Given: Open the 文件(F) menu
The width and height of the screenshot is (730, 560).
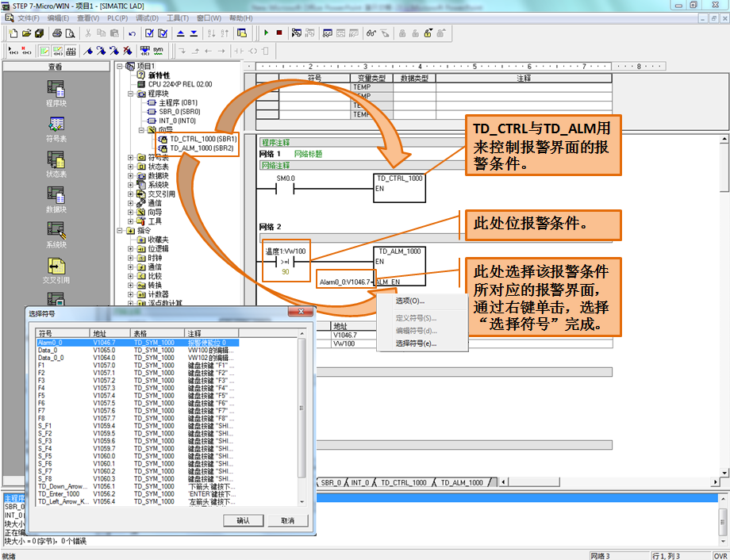Looking at the screenshot, I should click(x=29, y=18).
